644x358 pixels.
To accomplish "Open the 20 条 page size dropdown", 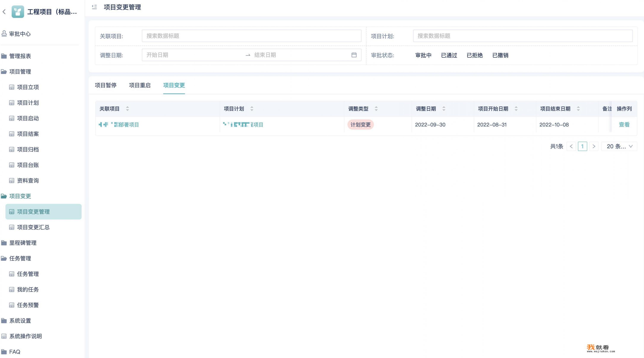I will pyautogui.click(x=619, y=146).
